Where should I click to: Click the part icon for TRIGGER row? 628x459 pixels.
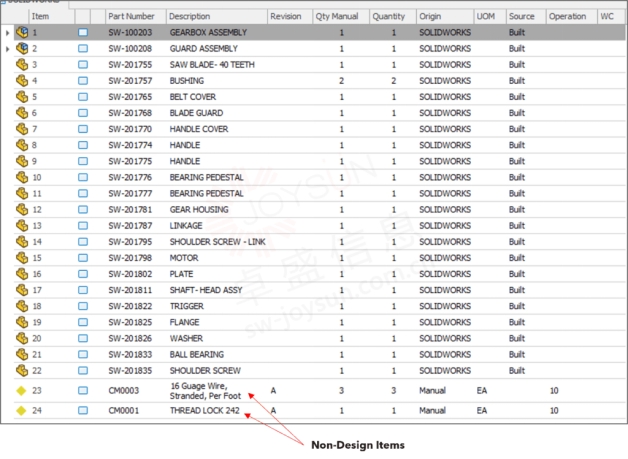(22, 306)
